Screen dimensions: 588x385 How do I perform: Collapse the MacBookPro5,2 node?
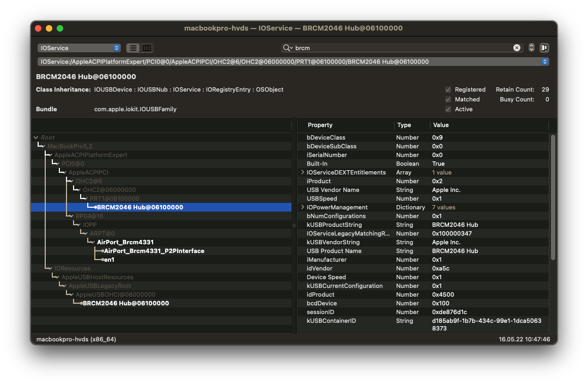43,146
